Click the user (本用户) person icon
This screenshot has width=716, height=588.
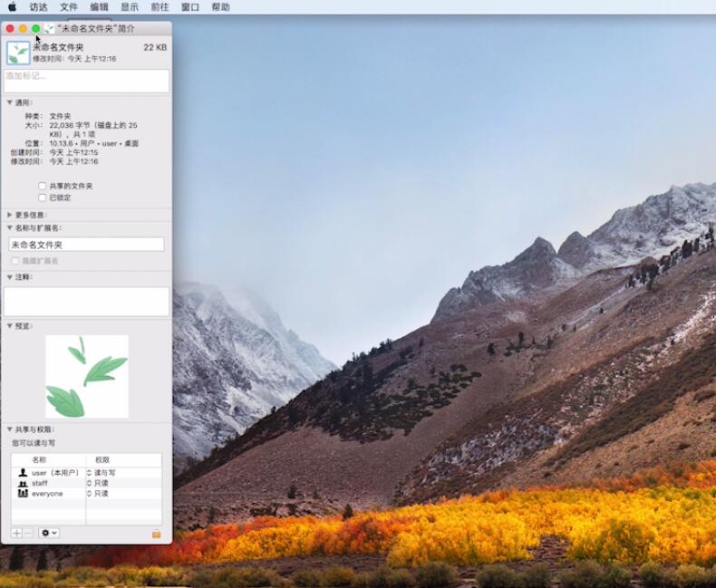coord(23,473)
